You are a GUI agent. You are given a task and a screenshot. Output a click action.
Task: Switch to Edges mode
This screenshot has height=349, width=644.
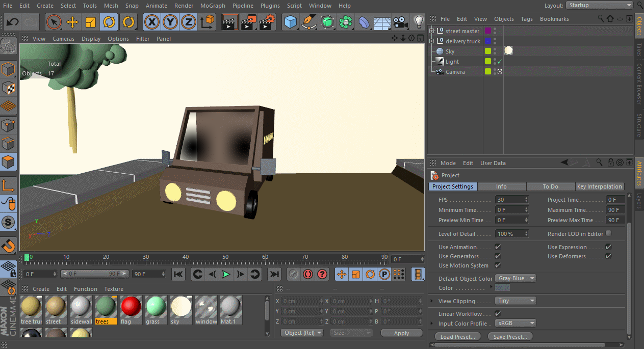click(x=9, y=144)
